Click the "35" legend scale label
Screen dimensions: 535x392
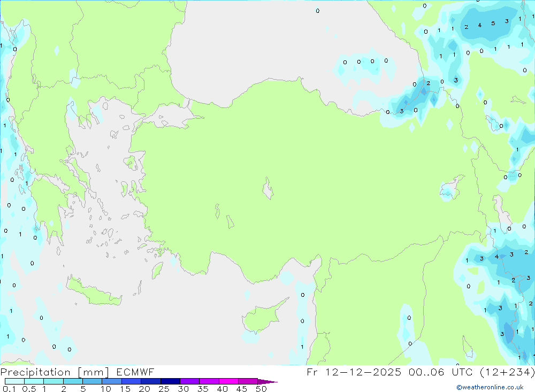point(203,389)
